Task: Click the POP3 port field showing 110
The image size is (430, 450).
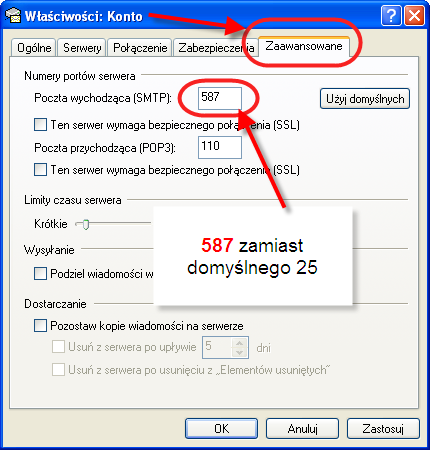Action: [220, 147]
